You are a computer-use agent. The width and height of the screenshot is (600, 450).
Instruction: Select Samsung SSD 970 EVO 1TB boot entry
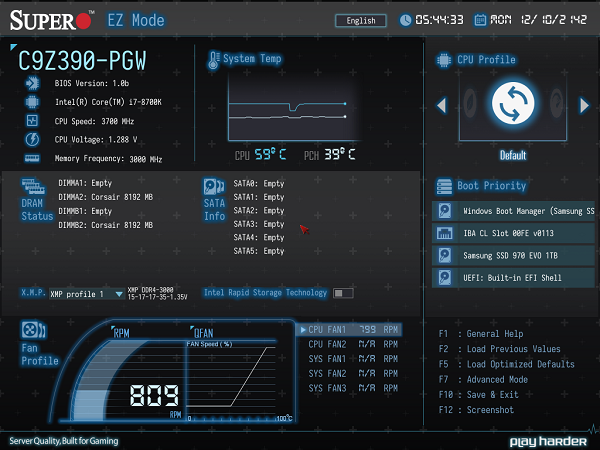point(514,255)
